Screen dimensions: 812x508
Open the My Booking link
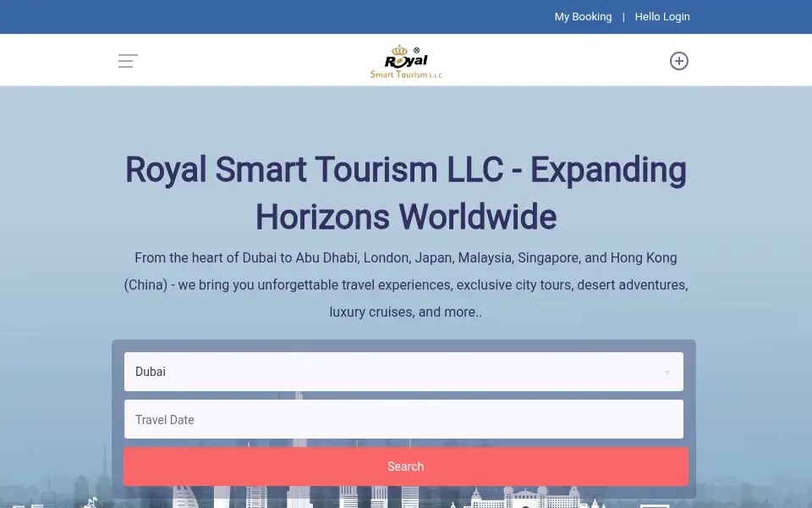[583, 17]
